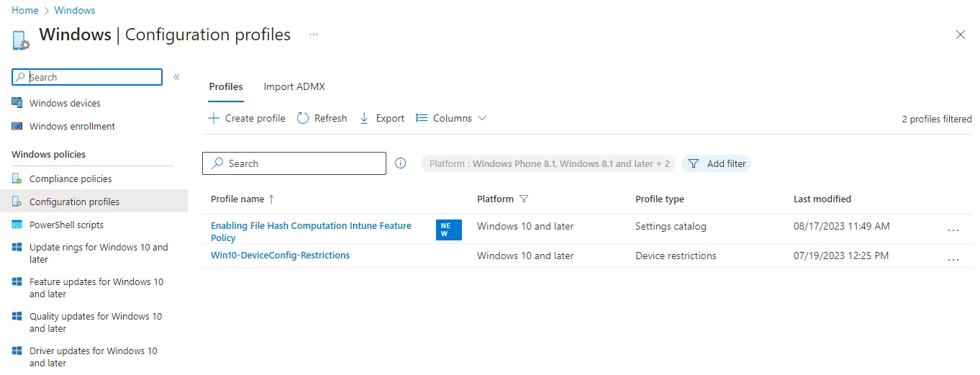
Task: Click the Refresh icon in toolbar
Action: coord(303,118)
